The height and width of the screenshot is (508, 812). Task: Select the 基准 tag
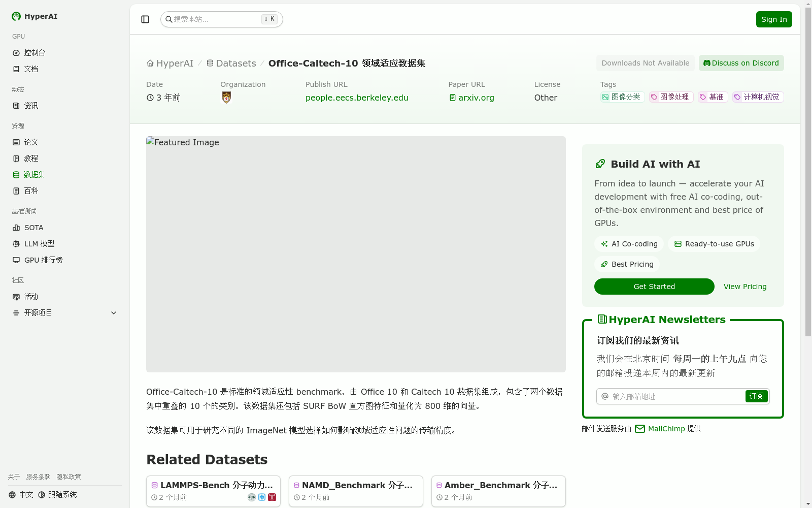click(713, 97)
